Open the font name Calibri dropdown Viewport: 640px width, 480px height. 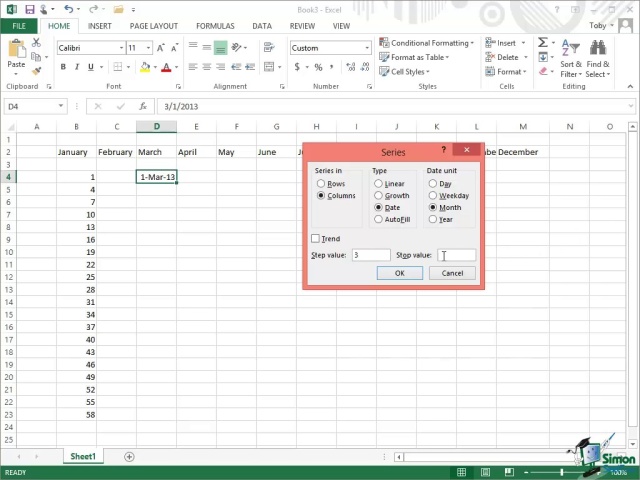tap(121, 48)
